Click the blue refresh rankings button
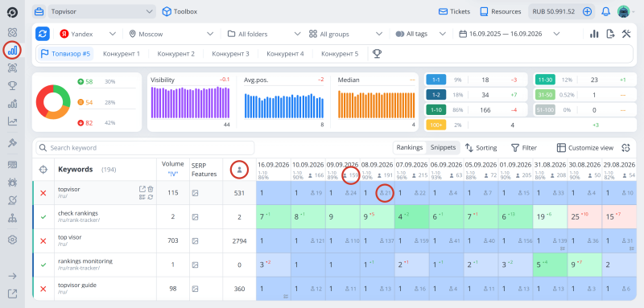 point(43,34)
